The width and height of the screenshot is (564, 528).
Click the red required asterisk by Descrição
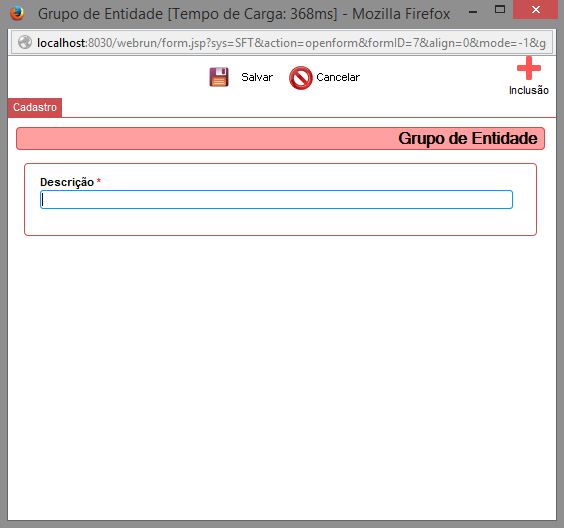point(99,181)
